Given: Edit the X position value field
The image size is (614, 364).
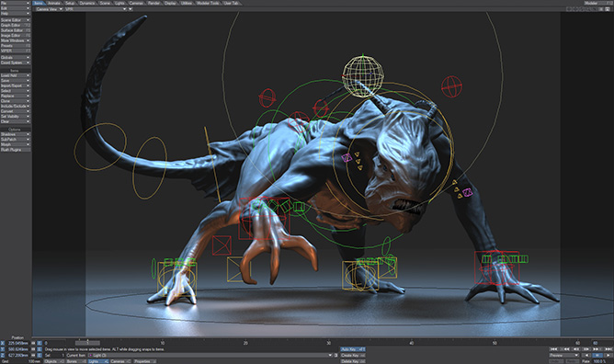Looking at the screenshot, I should (x=17, y=343).
